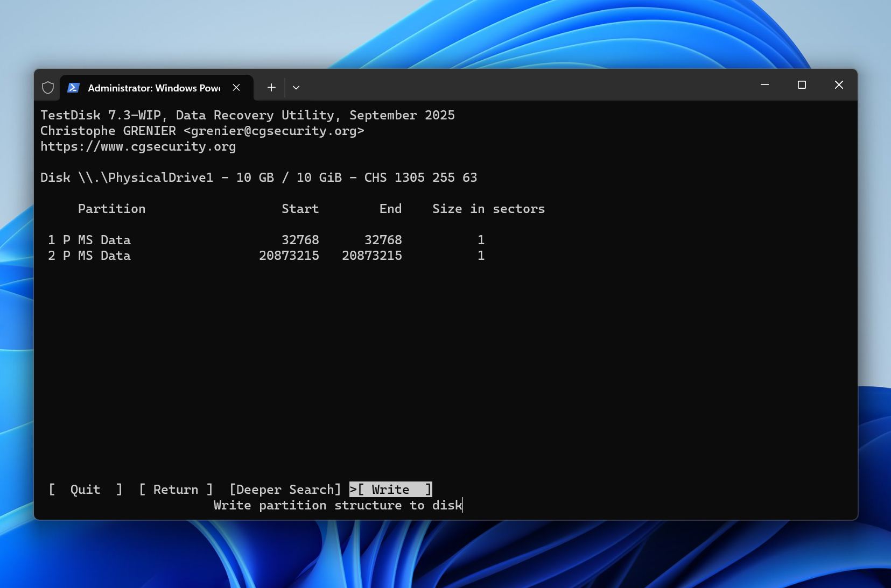Click the first MS Data partition row
891x588 pixels.
pos(266,240)
